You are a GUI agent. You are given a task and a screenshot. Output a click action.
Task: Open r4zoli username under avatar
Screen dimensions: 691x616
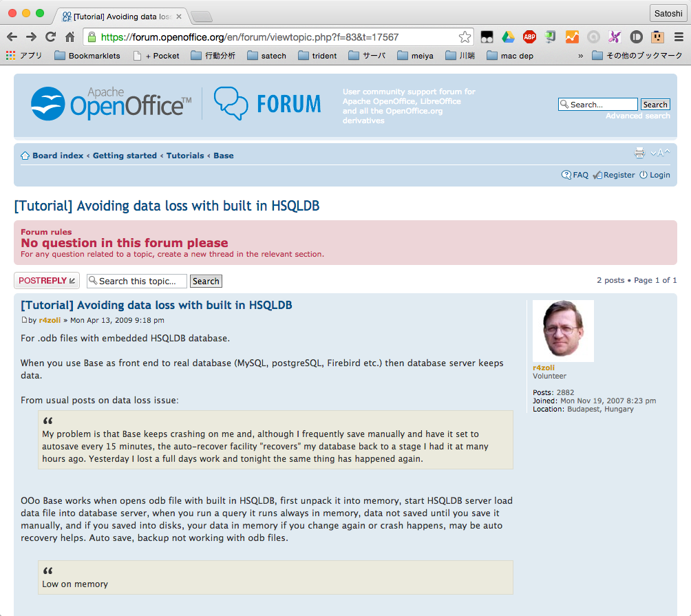[543, 368]
